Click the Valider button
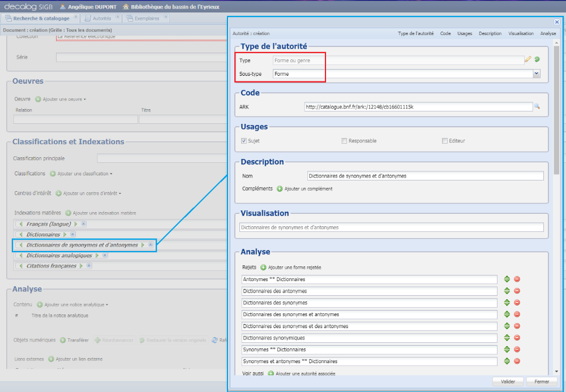Viewport: 566px width, 392px height. pos(508,382)
